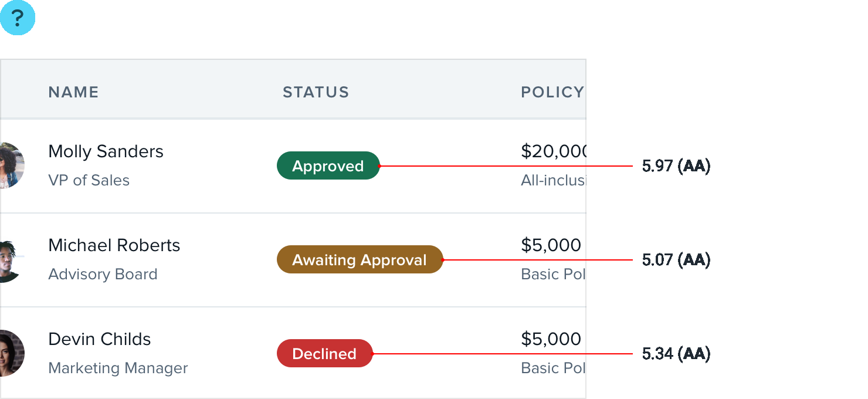The height and width of the screenshot is (399, 868).
Task: Click the VP of Sales subtitle
Action: [x=89, y=180]
